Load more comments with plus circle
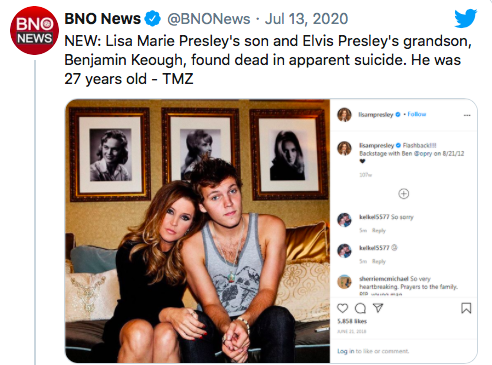This screenshot has width=492, height=365. click(x=403, y=194)
